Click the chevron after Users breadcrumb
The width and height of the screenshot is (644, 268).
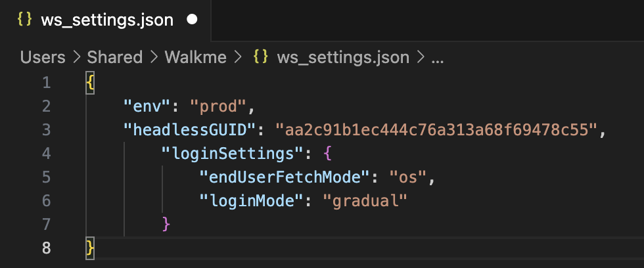(76, 57)
